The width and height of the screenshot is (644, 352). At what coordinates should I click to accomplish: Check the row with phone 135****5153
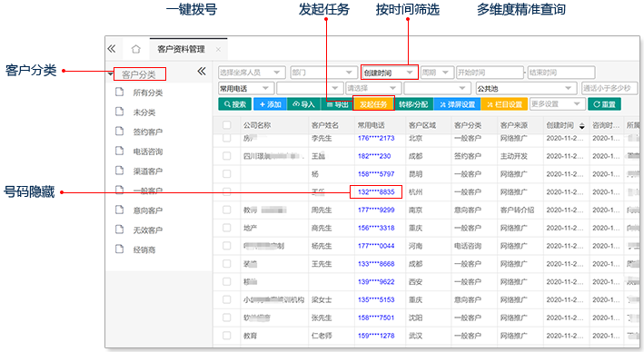click(x=227, y=299)
